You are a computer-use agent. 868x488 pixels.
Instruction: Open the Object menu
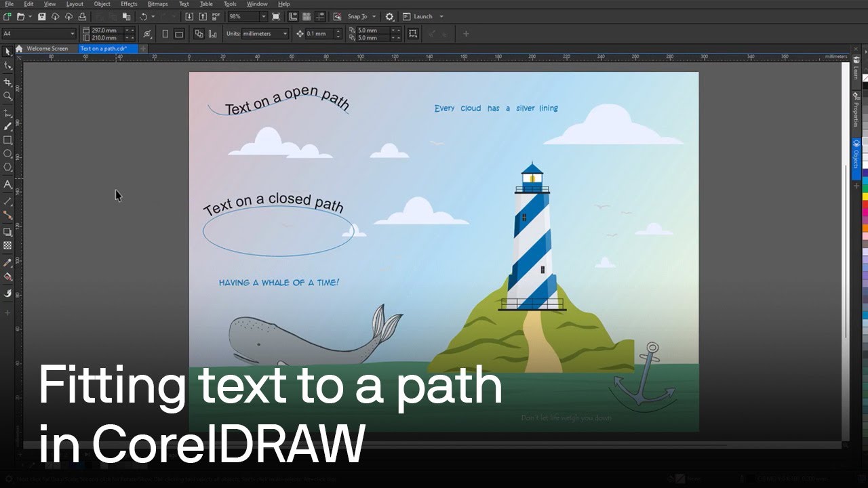pyautogui.click(x=102, y=4)
